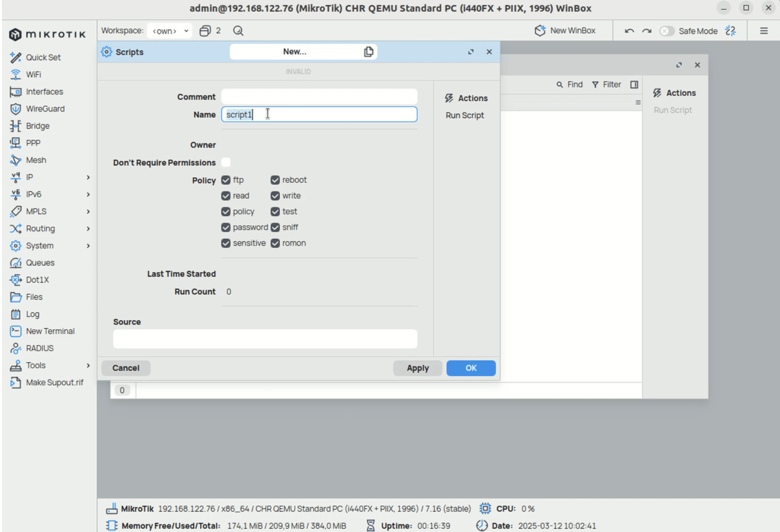The width and height of the screenshot is (780, 532).
Task: Open New Terminal from sidebar
Action: tap(50, 331)
